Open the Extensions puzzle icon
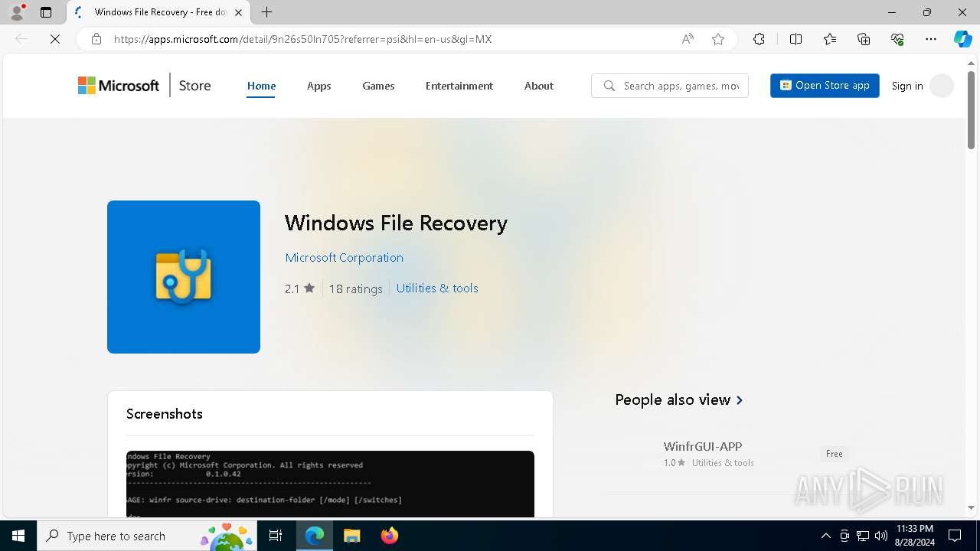 point(759,39)
